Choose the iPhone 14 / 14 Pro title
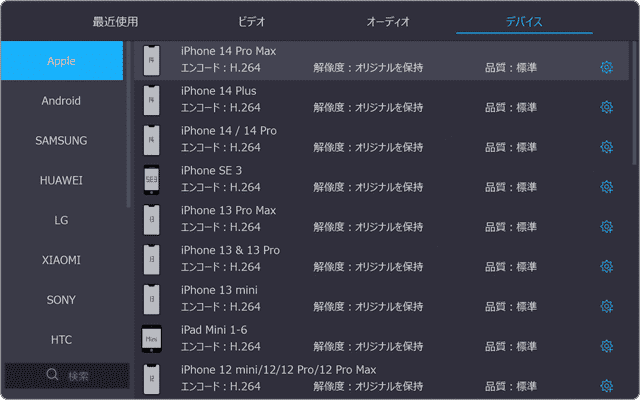This screenshot has width=640, height=400. point(229,131)
